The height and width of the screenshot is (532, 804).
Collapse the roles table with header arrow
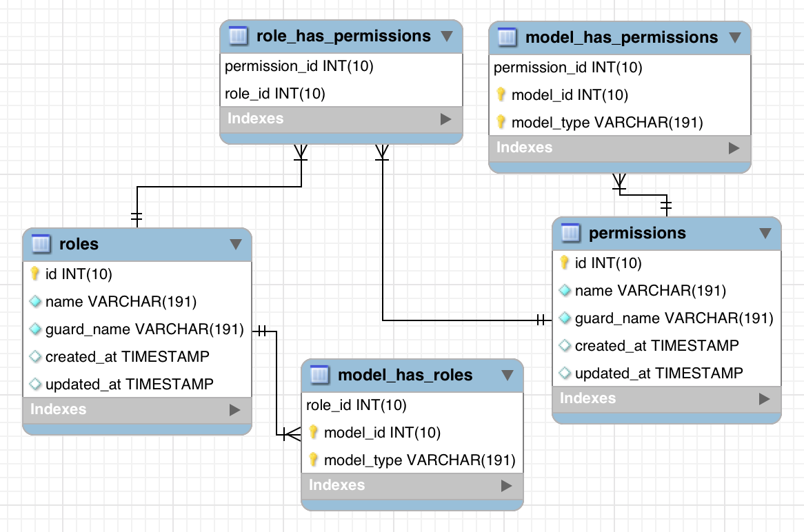click(235, 244)
